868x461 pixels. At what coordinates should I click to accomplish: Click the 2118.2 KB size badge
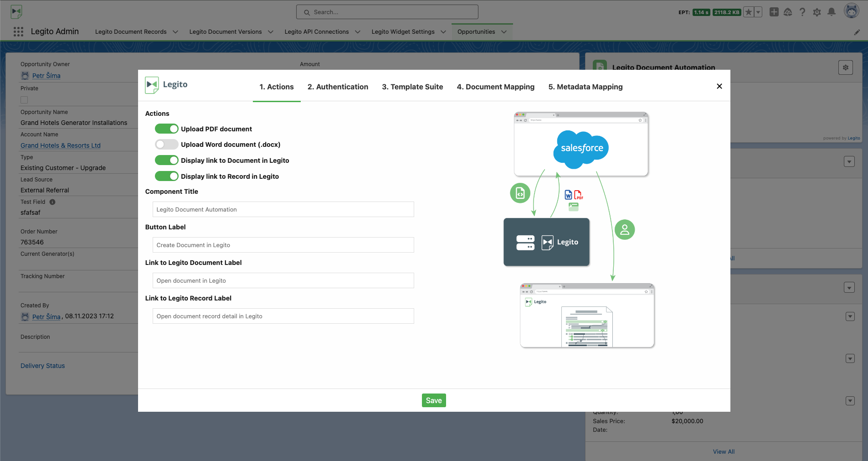pos(727,12)
